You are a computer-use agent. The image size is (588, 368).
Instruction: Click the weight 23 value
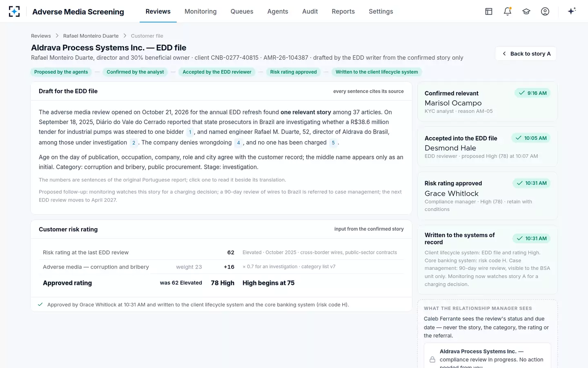[x=189, y=267]
